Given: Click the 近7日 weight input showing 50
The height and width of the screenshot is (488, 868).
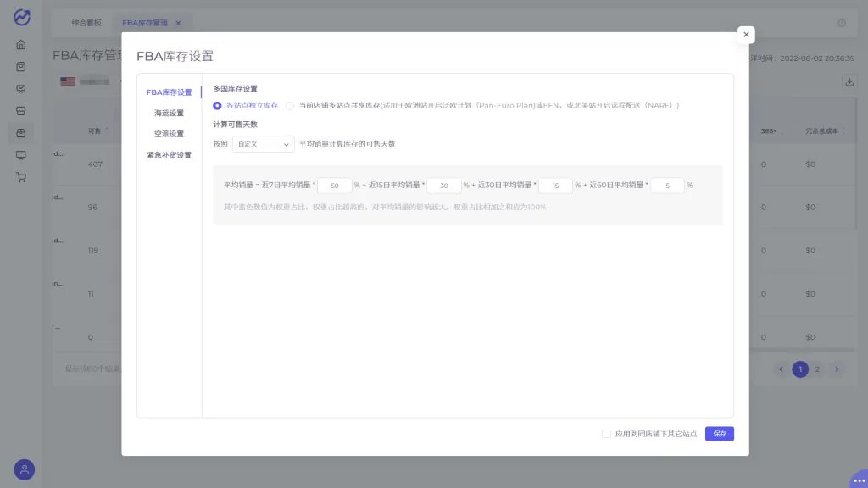Looking at the screenshot, I should 334,186.
